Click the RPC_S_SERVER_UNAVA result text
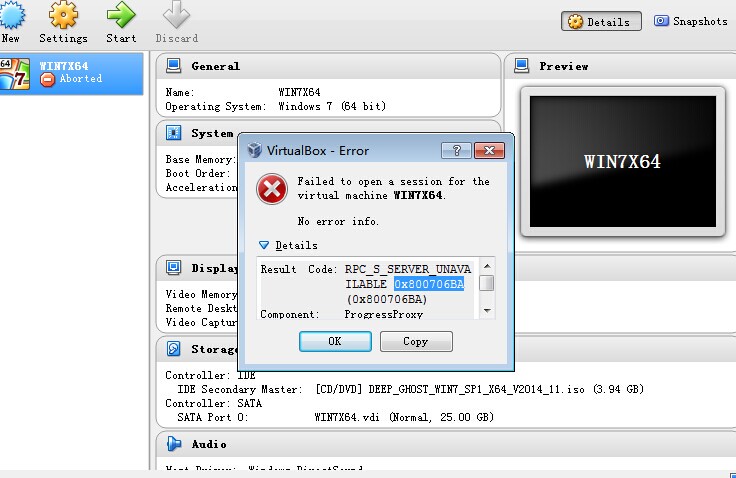Screen dimensions: 736x478 [x=408, y=270]
